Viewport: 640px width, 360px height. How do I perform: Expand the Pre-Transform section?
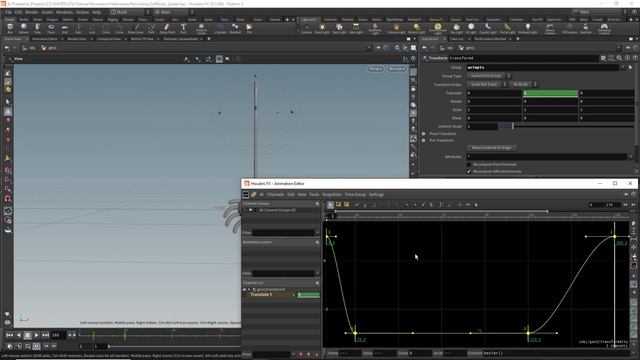click(423, 140)
